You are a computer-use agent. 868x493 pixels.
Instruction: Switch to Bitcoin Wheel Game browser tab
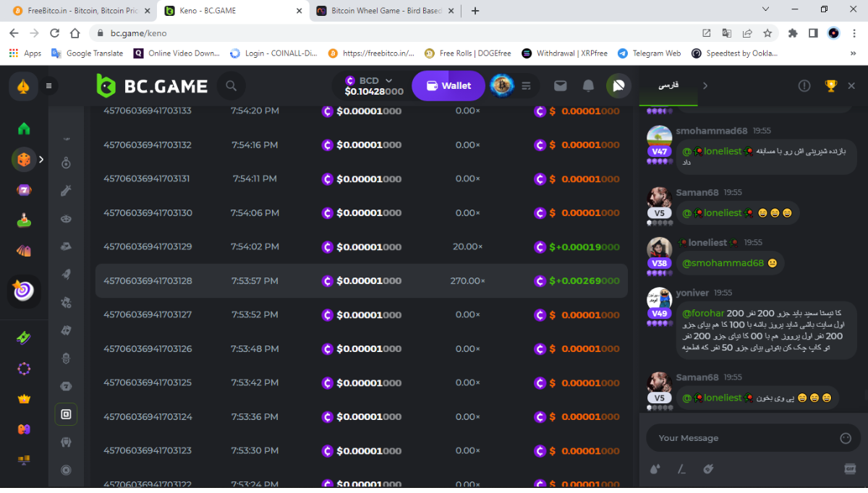[x=385, y=11]
